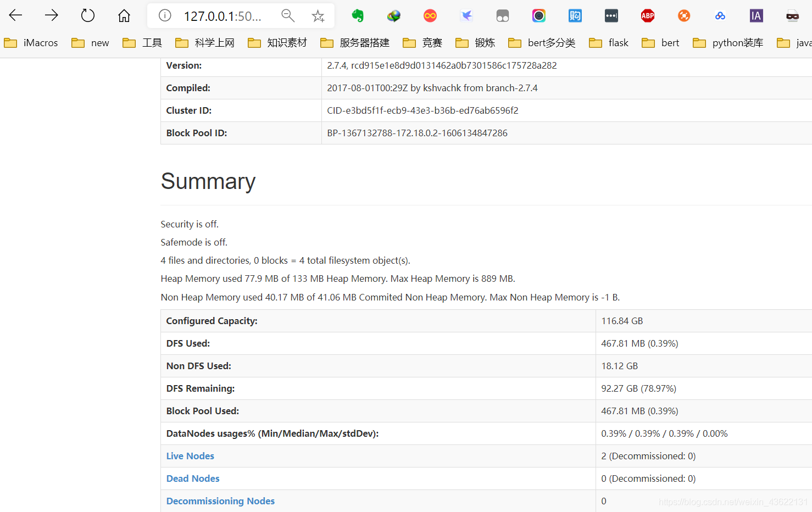Open the red infinity-symbol extension
This screenshot has width=812, height=512.
(x=430, y=16)
